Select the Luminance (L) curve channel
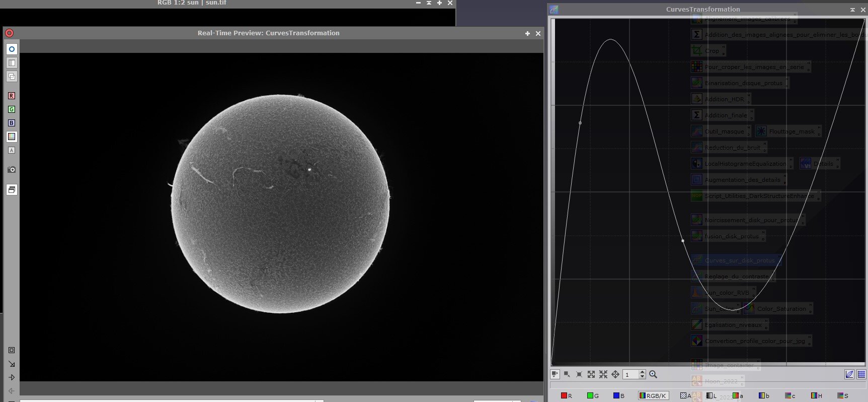This screenshot has height=402, width=868. tap(712, 396)
